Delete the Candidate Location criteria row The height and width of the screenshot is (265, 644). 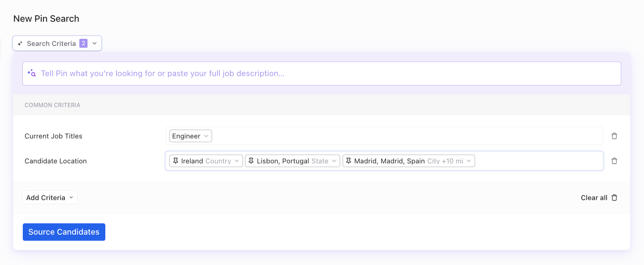click(614, 161)
